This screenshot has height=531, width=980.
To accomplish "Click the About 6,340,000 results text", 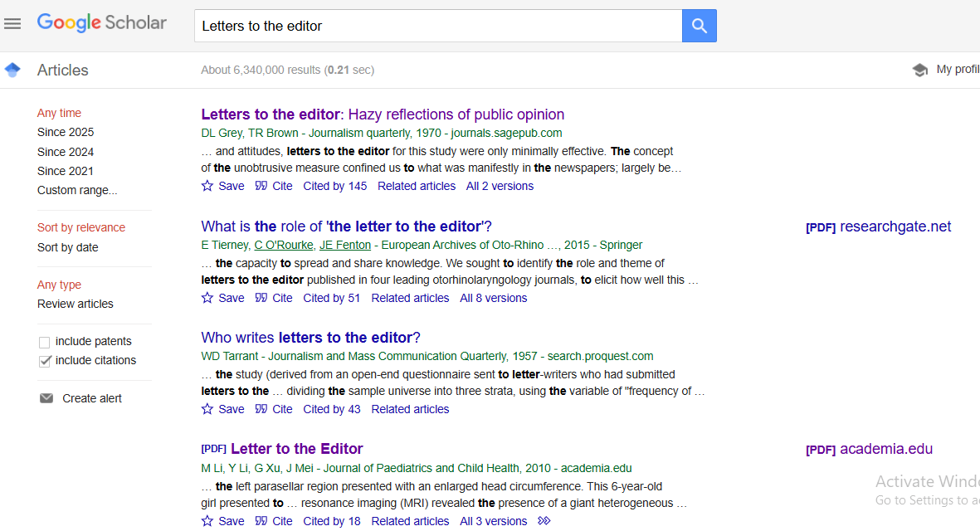I will coord(287,70).
